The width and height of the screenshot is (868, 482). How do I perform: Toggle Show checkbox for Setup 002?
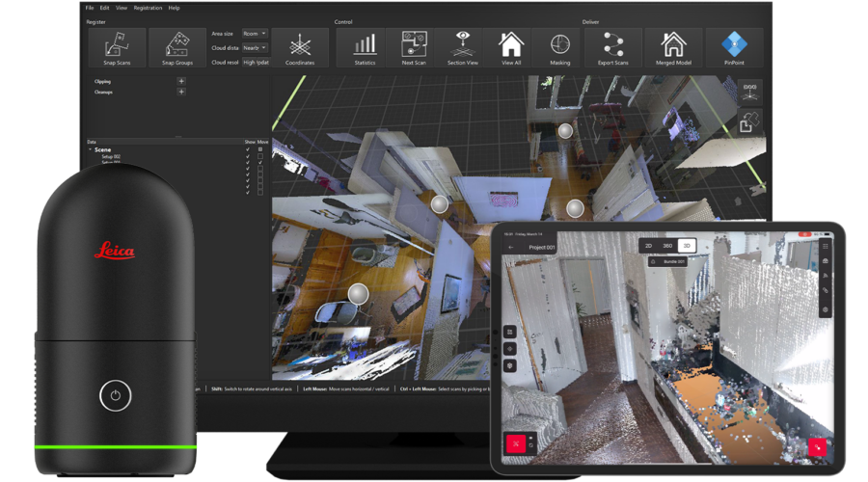coord(249,156)
